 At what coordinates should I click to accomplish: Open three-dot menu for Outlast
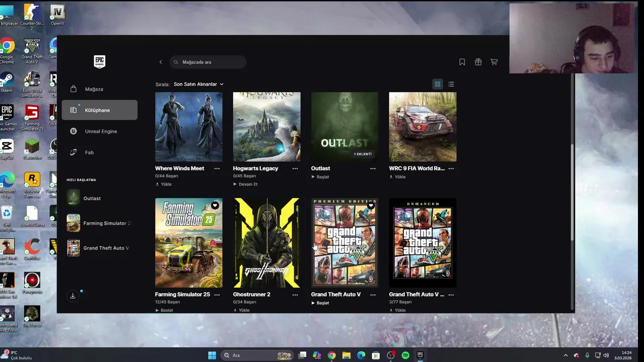click(373, 168)
